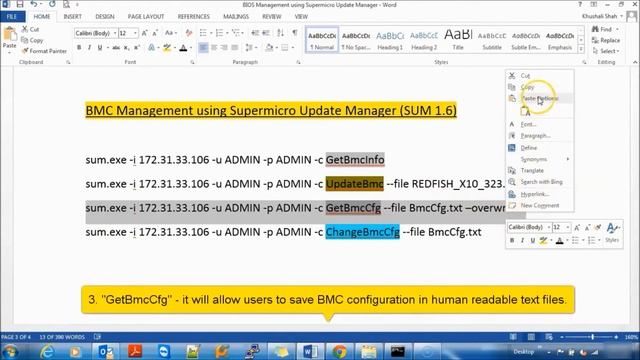
Task: Open Select dropdown in Editing group
Action: 606,51
